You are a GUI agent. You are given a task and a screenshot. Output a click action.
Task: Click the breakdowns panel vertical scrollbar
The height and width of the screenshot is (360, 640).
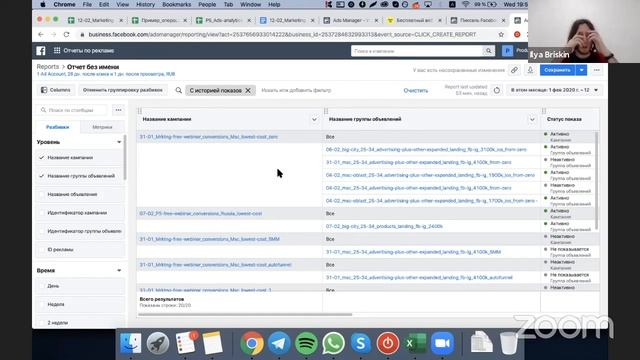coord(124,158)
